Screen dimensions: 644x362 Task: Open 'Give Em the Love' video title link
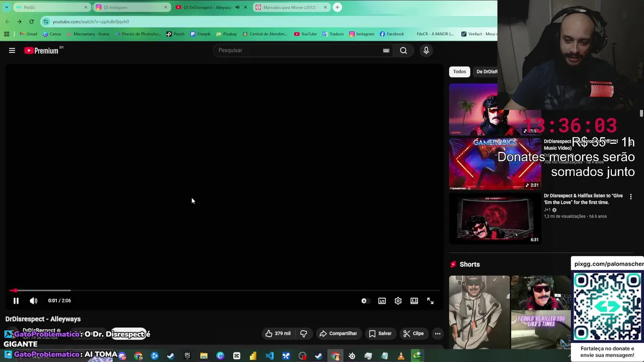click(x=583, y=199)
